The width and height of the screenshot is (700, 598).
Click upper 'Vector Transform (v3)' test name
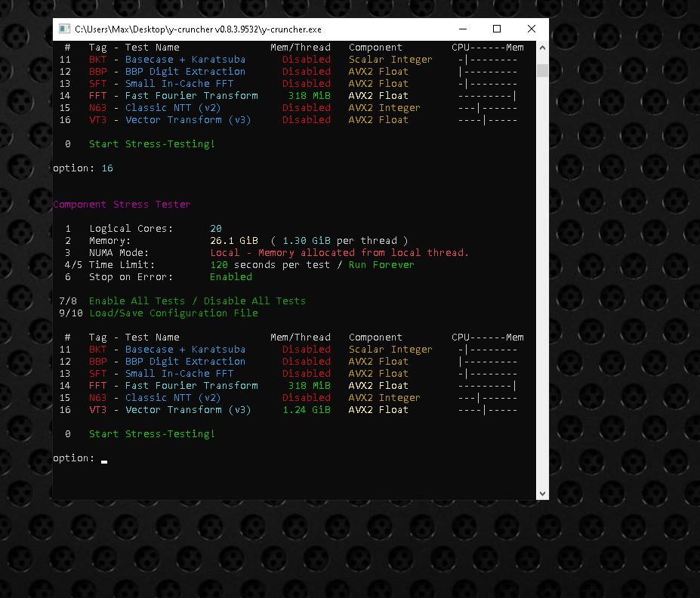tap(188, 119)
